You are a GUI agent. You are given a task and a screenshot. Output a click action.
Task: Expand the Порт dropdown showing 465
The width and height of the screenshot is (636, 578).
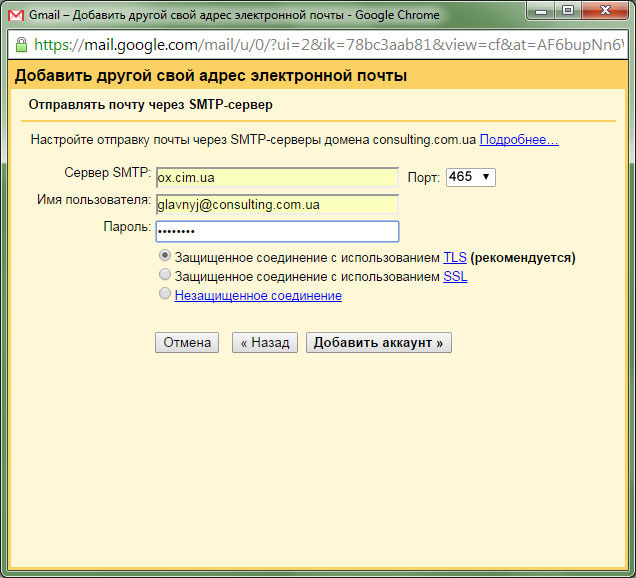pyautogui.click(x=470, y=177)
